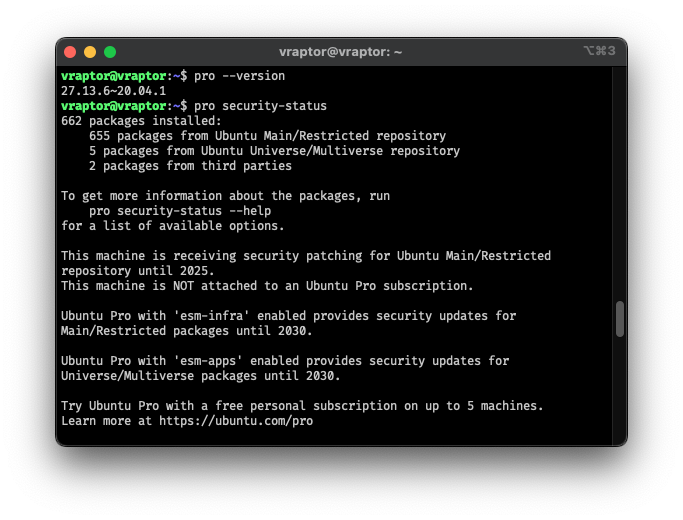Click the 'repository until 2025.' text
Screen dimensions: 683x520
click(138, 271)
